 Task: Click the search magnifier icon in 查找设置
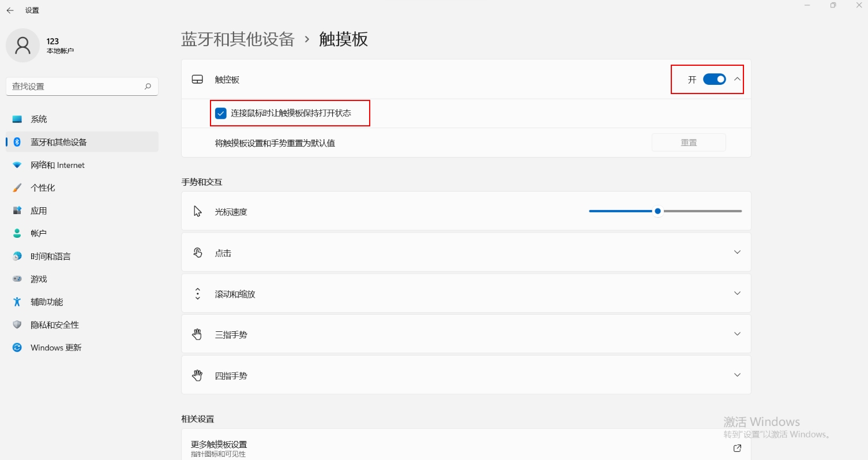pyautogui.click(x=148, y=87)
